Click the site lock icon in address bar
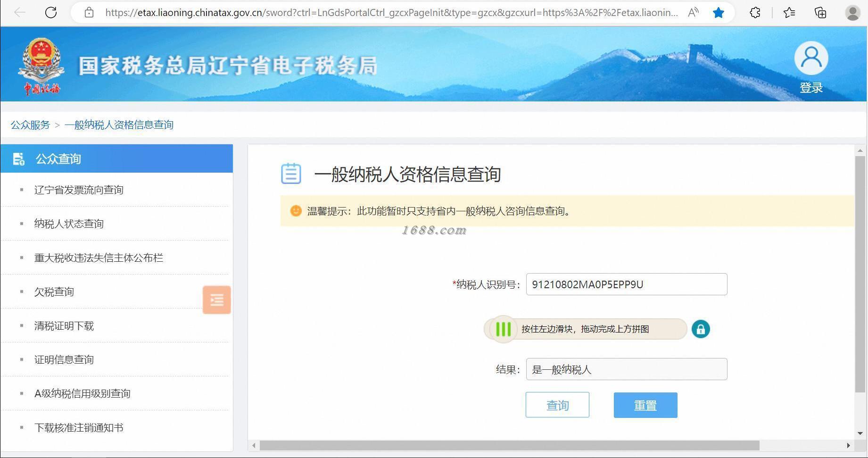 (89, 13)
